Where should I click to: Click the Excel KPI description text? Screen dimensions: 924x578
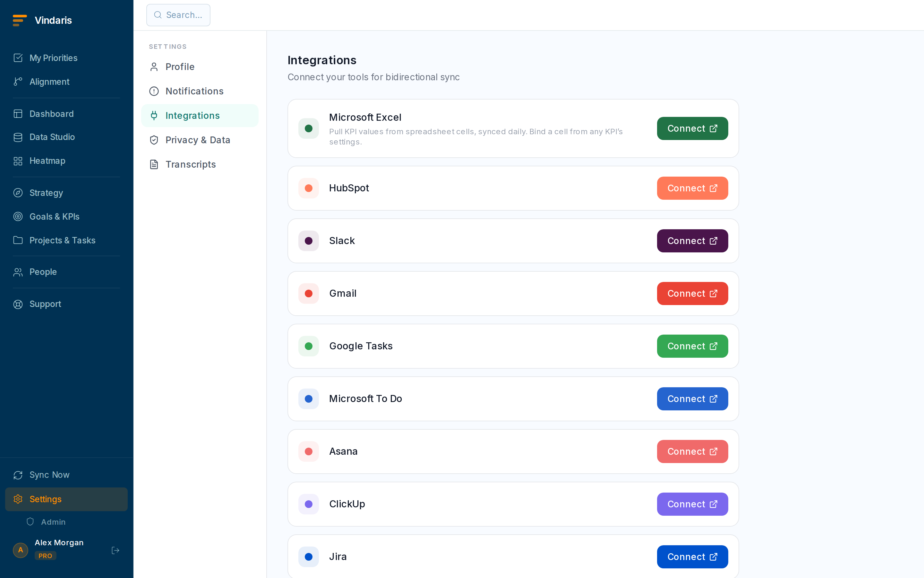[x=476, y=136]
